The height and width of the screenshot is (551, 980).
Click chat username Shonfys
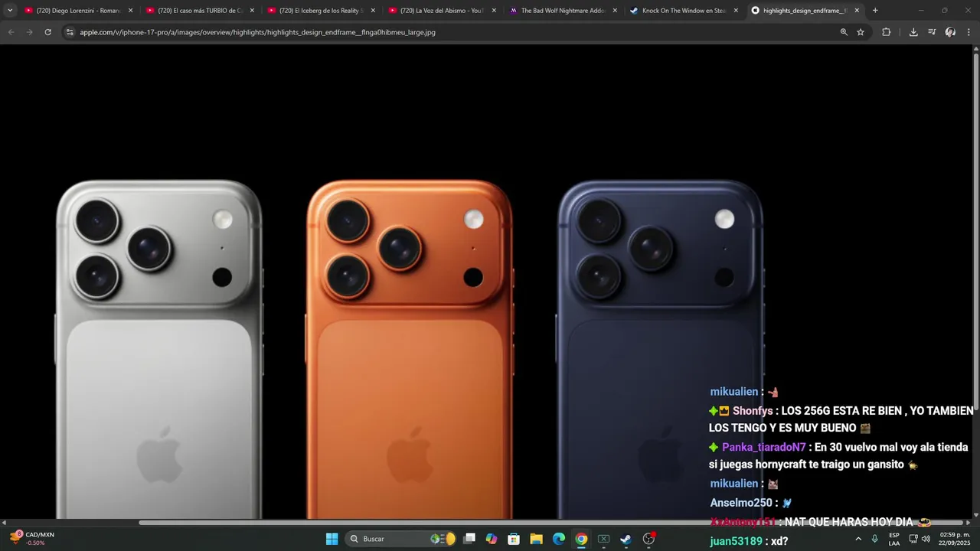click(753, 411)
